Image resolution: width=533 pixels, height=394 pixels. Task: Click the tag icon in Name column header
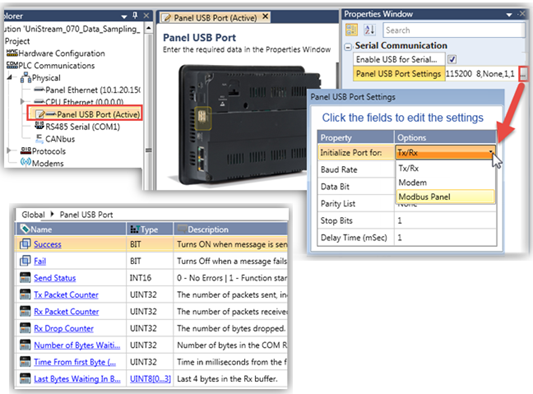[24, 229]
